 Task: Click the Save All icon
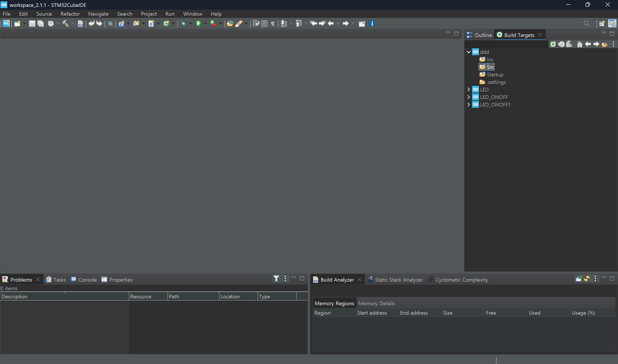[x=41, y=24]
